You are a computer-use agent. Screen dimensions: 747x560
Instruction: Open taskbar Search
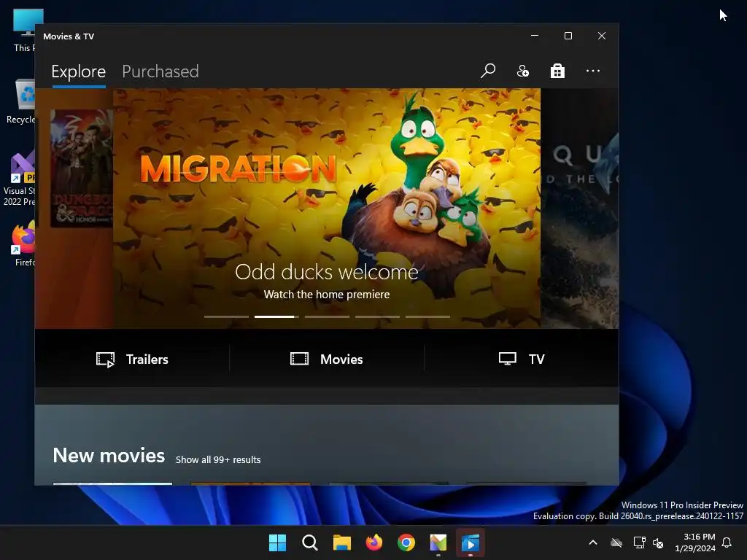309,542
